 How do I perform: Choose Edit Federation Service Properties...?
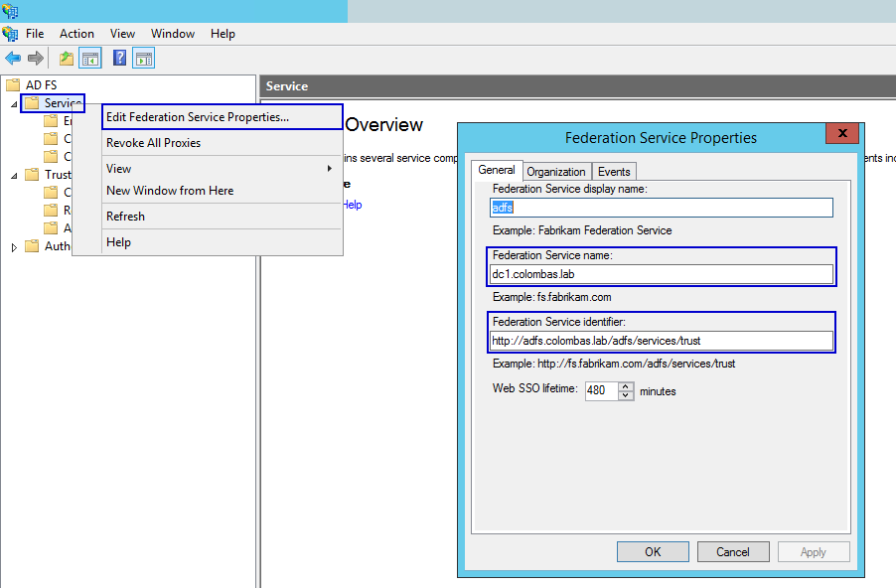coord(223,116)
